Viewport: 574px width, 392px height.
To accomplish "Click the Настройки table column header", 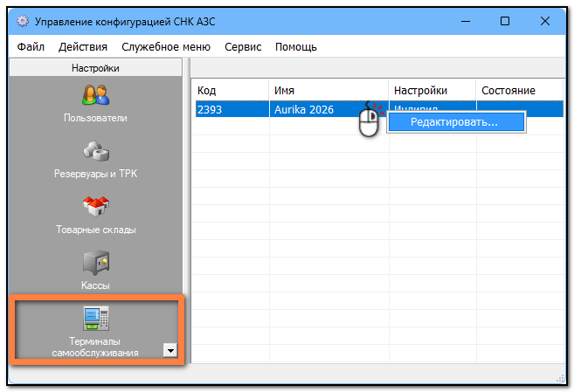I will 432,90.
